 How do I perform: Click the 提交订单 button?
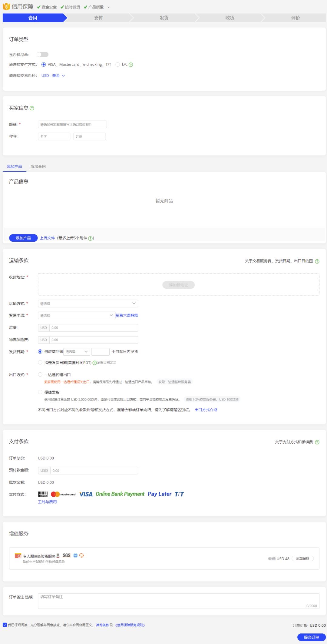pos(311,637)
